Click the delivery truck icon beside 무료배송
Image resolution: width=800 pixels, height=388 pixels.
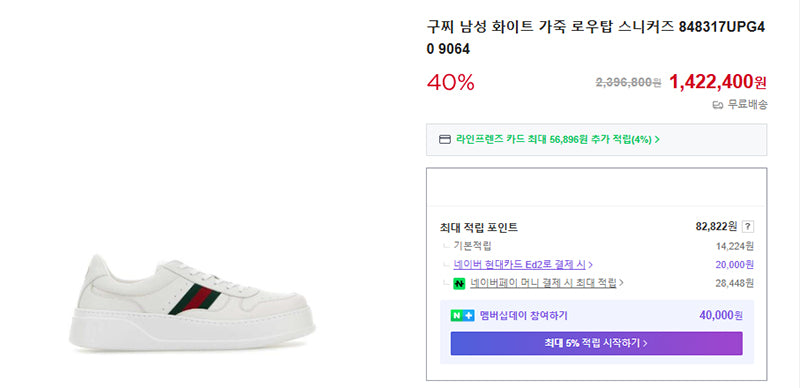point(718,105)
